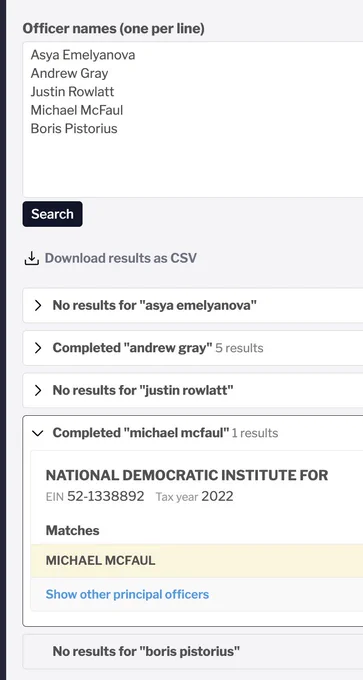This screenshot has width=363, height=680.
Task: Click the Search button
Action: [52, 214]
